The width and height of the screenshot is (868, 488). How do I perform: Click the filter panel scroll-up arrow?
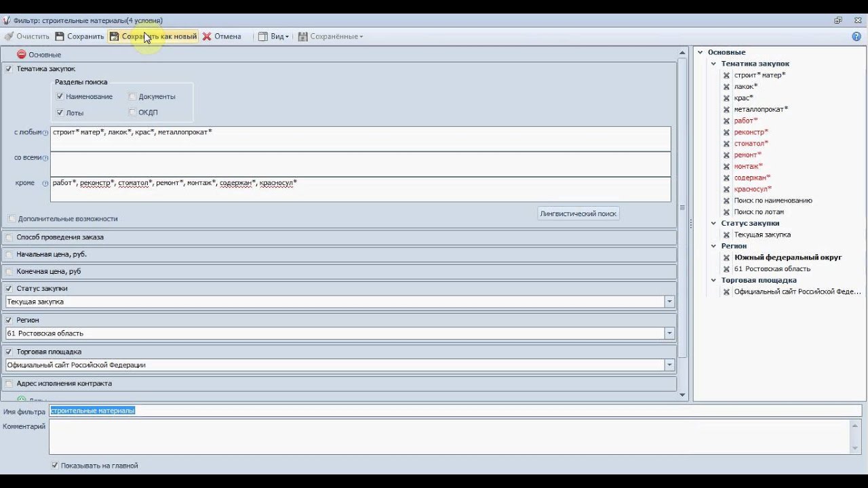[x=682, y=52]
